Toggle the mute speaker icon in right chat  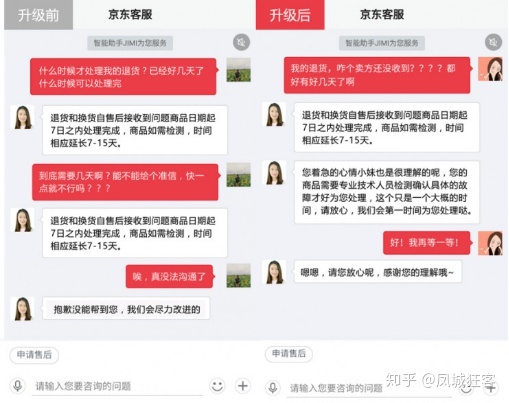click(x=493, y=42)
